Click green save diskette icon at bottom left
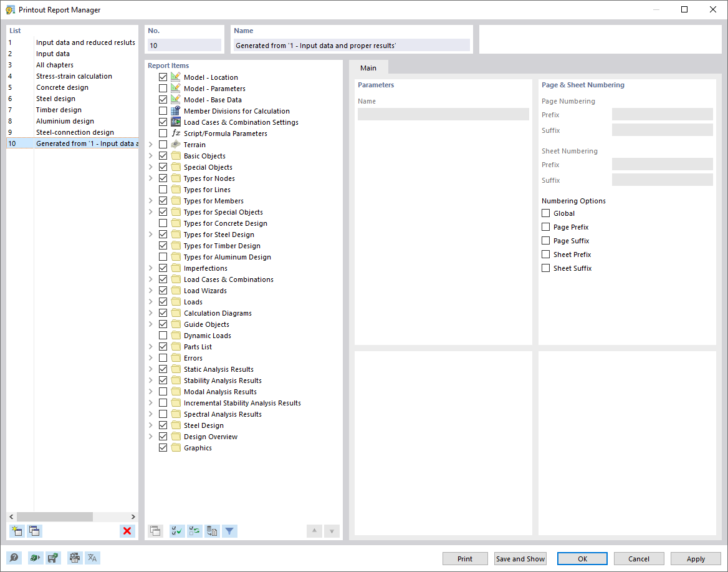 (54, 558)
